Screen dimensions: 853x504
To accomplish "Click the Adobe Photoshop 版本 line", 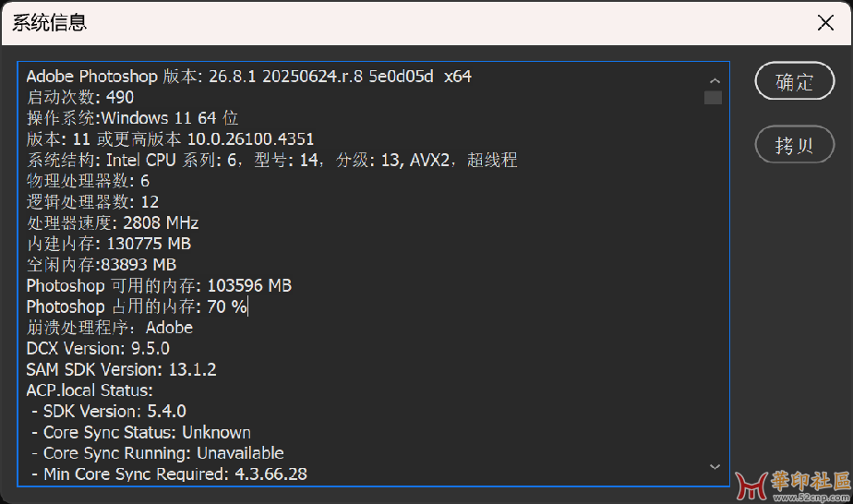I will coord(248,76).
